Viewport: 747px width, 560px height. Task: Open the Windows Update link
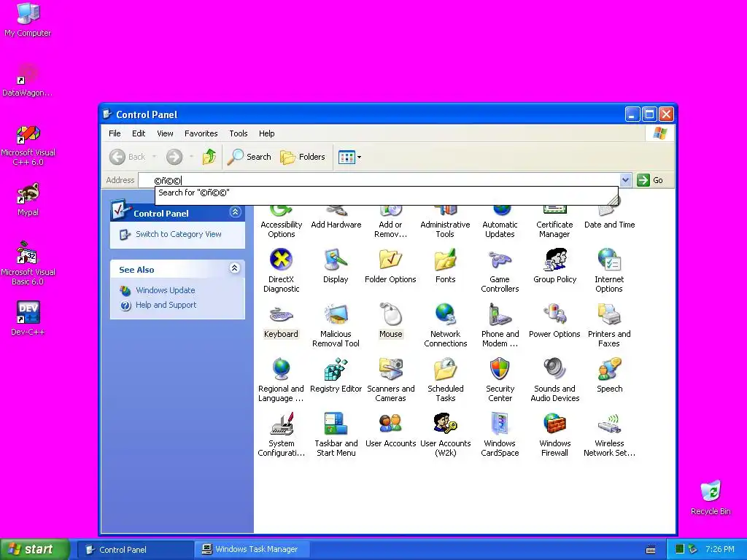pyautogui.click(x=166, y=290)
